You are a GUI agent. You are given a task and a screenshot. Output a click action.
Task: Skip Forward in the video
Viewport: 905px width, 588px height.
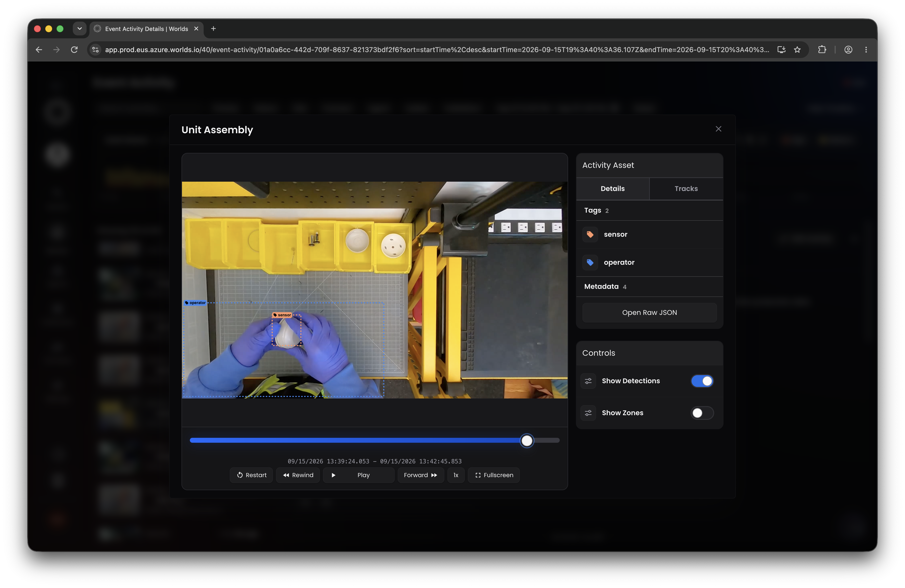(421, 475)
